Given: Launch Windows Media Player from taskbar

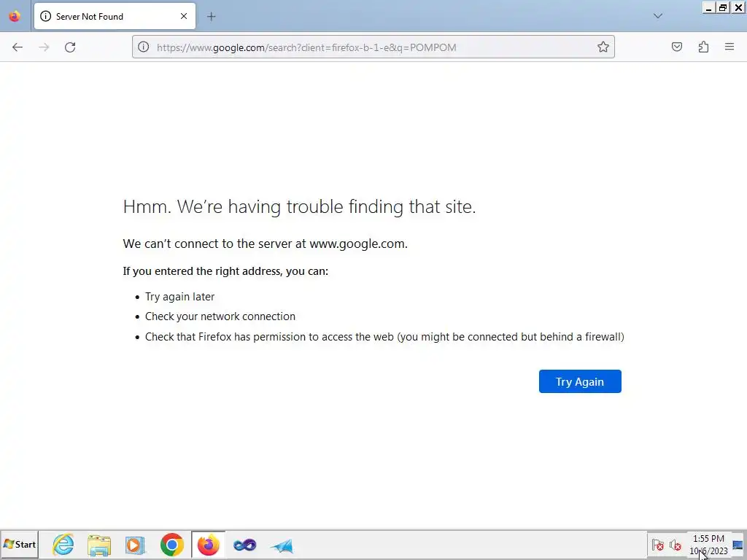Looking at the screenshot, I should 135,545.
